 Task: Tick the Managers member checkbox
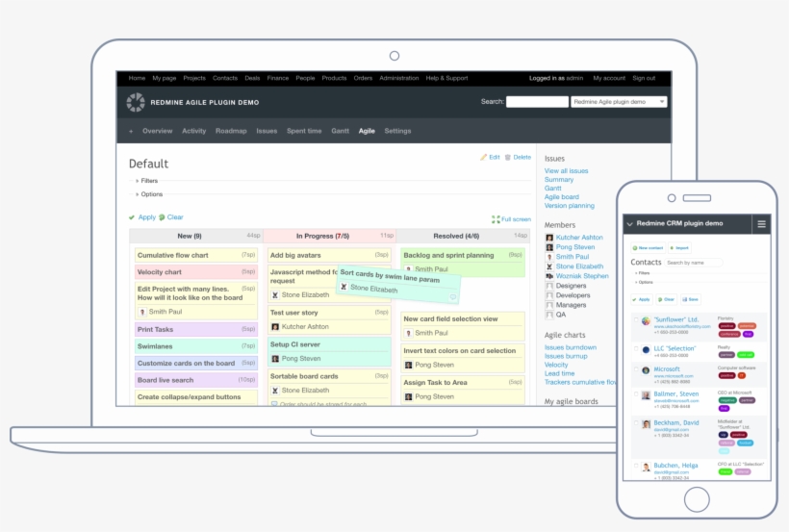coord(549,305)
